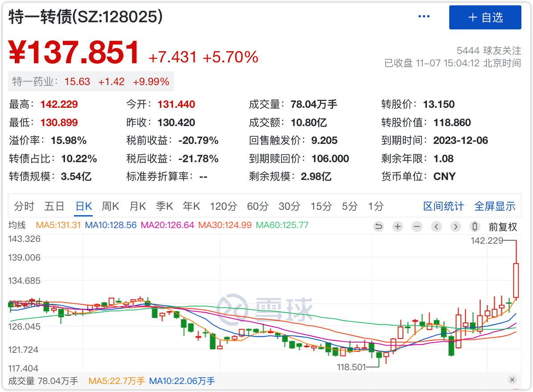The width and height of the screenshot is (533, 392).
Task: Open the 前复权 adjustment dropdown
Action: (x=503, y=227)
